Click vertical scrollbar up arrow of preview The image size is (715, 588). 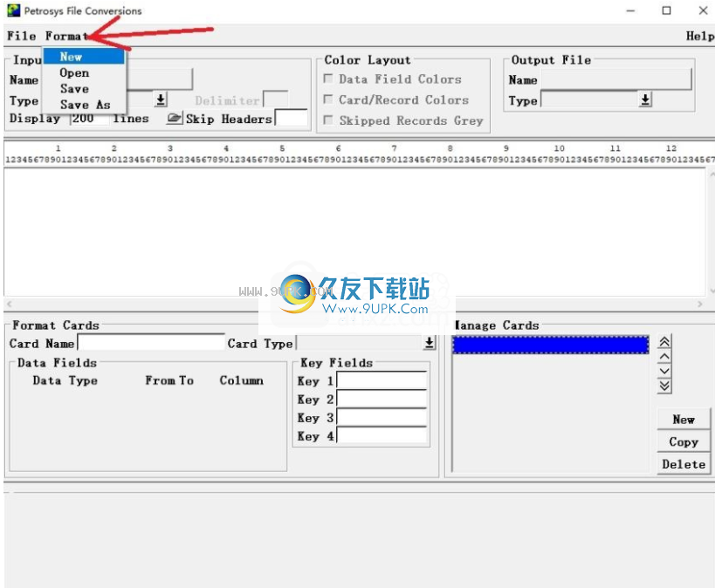coord(712,174)
